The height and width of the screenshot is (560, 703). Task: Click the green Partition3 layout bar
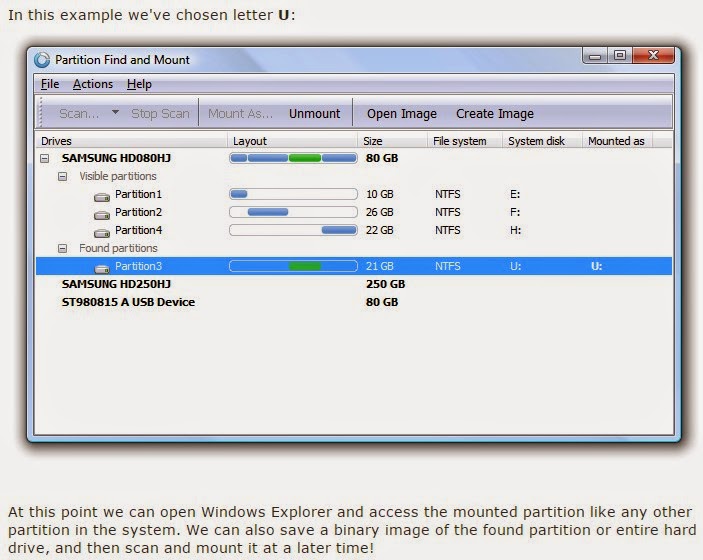[305, 266]
